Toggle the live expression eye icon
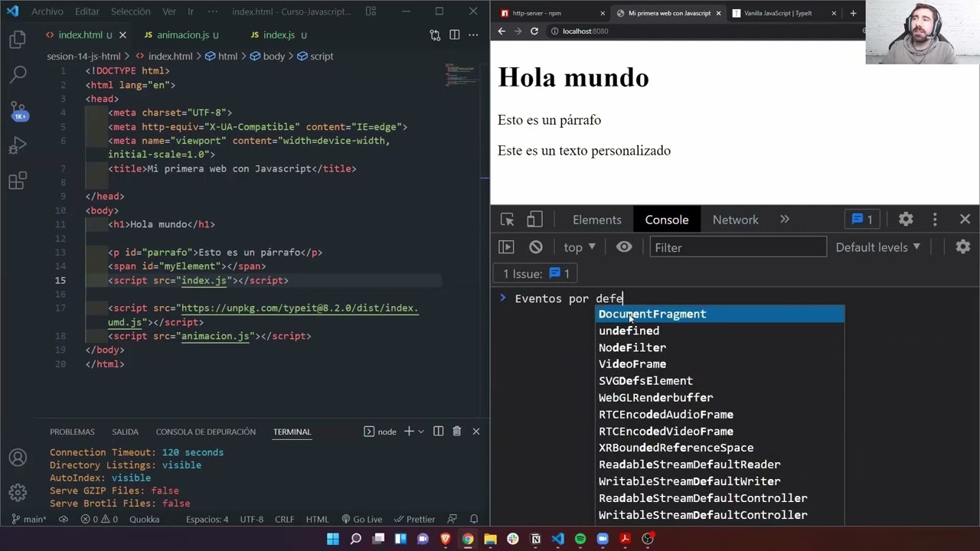 click(624, 247)
